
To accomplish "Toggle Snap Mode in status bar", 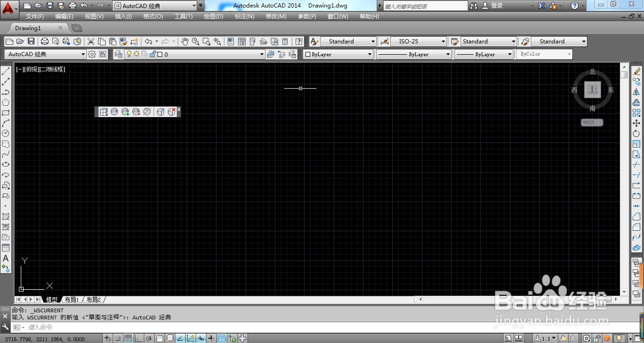I will 118,338.
